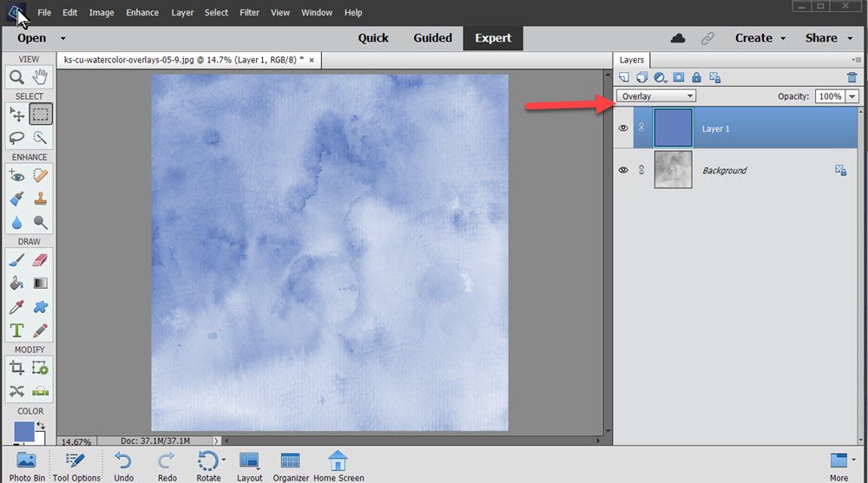Select the Pencil tool

click(41, 330)
